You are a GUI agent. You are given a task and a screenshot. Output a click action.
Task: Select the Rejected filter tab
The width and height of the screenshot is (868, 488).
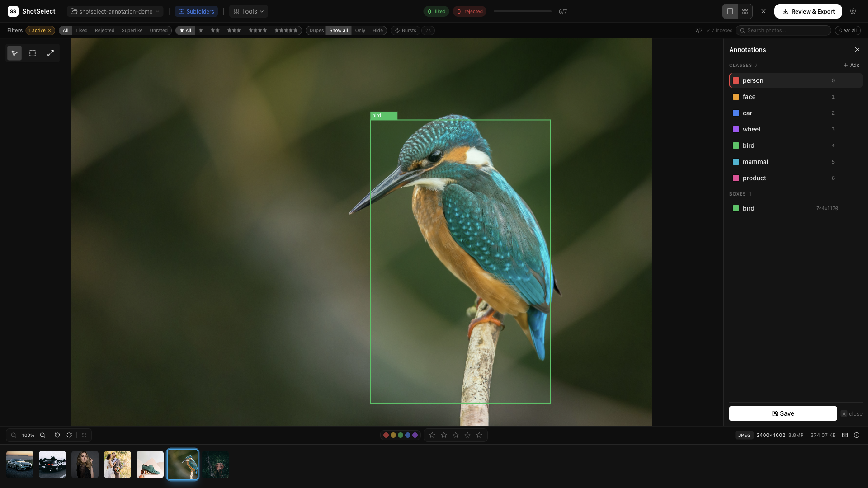coord(104,30)
